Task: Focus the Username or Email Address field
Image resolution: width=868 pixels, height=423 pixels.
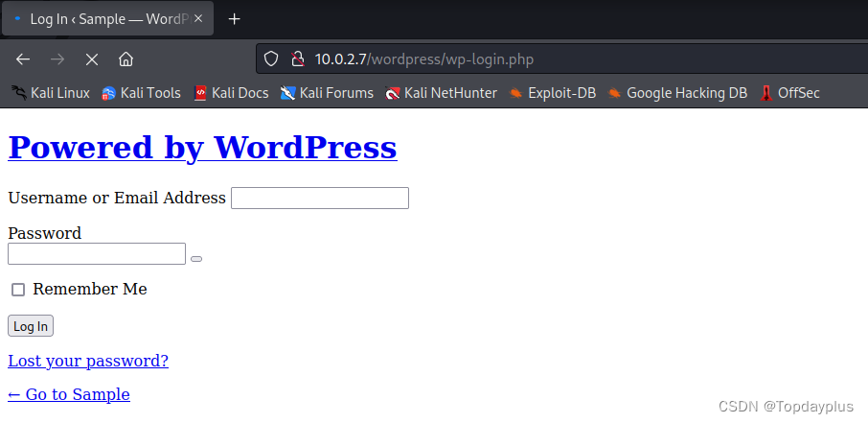Action: point(320,198)
